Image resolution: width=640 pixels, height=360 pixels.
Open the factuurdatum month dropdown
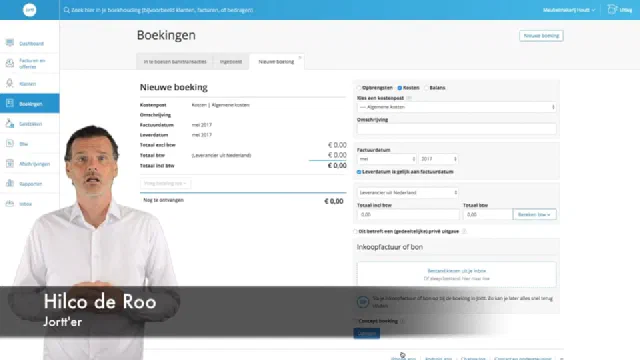387,159
